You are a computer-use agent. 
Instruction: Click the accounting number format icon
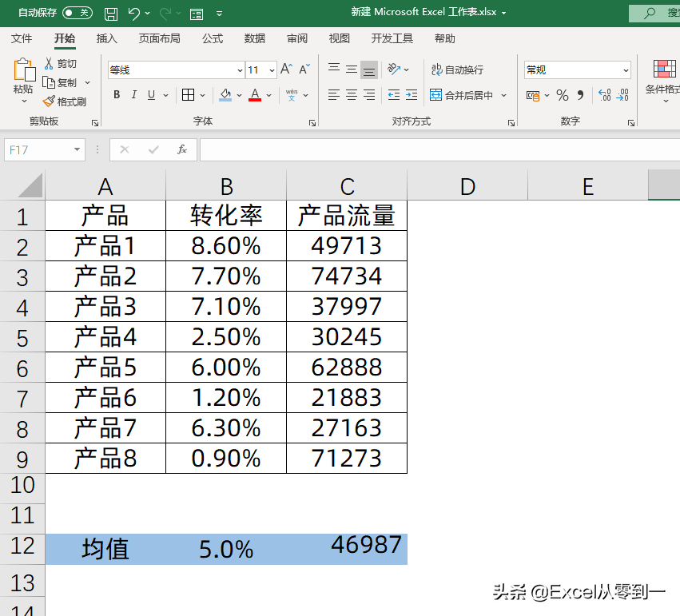(x=533, y=95)
